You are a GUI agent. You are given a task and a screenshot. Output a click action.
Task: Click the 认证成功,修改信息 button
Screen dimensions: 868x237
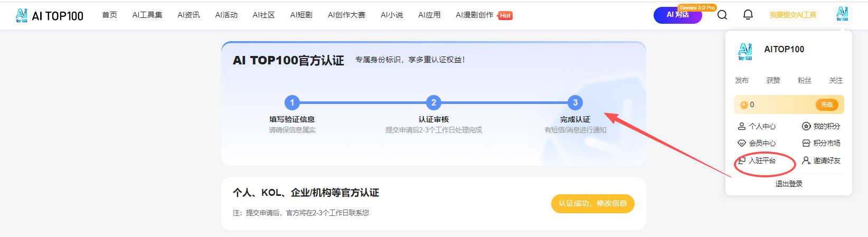pyautogui.click(x=592, y=204)
